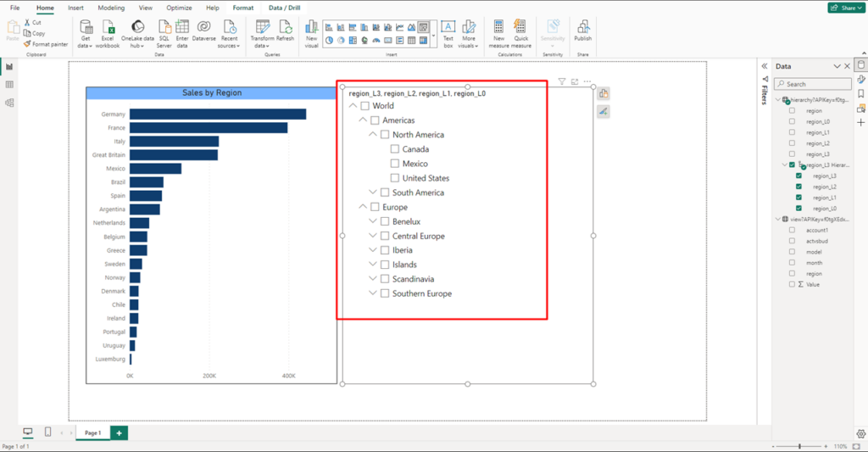Tick the United States checkbox
Viewport: 868px width, 452px height.
(x=395, y=178)
